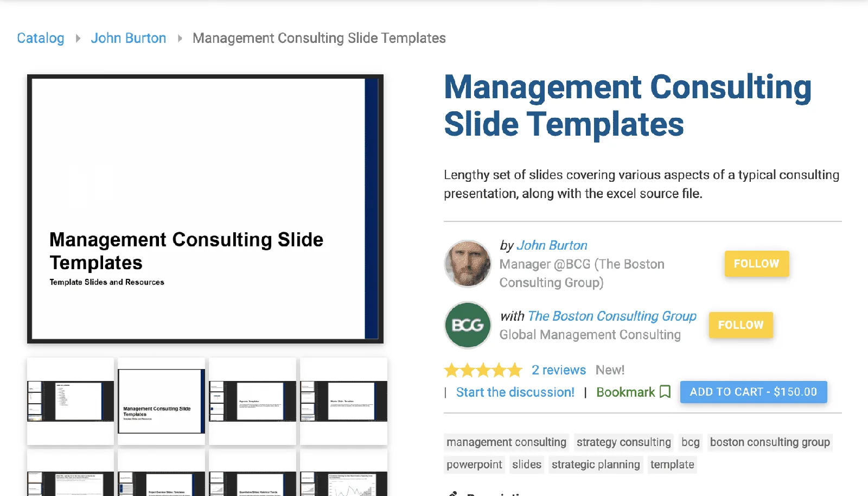Screen dimensions: 868x496
Task: Select the 'management consulting' tag
Action: tap(506, 442)
